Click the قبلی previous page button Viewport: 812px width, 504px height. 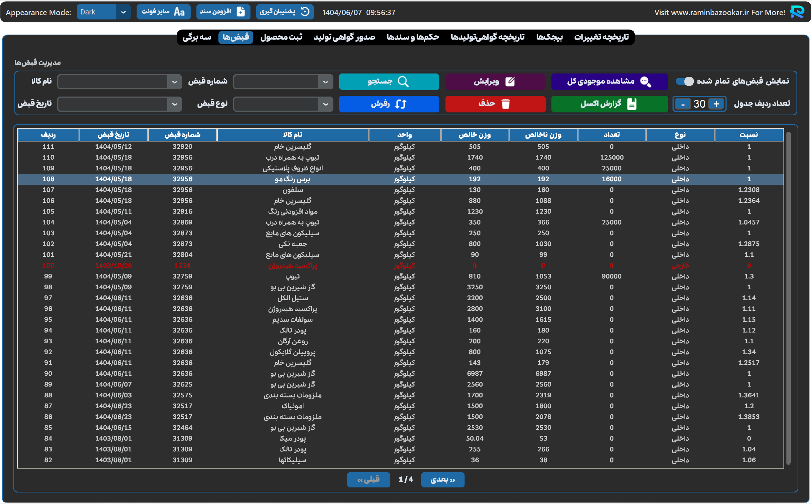tap(368, 480)
